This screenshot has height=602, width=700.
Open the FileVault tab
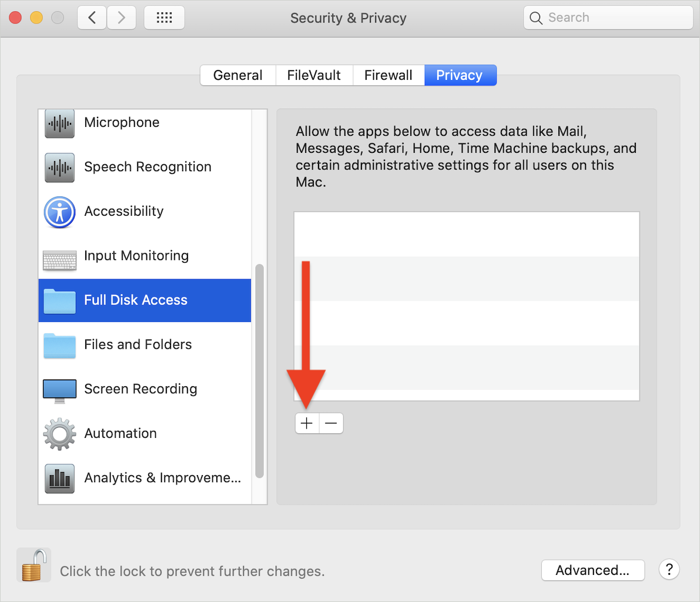314,75
